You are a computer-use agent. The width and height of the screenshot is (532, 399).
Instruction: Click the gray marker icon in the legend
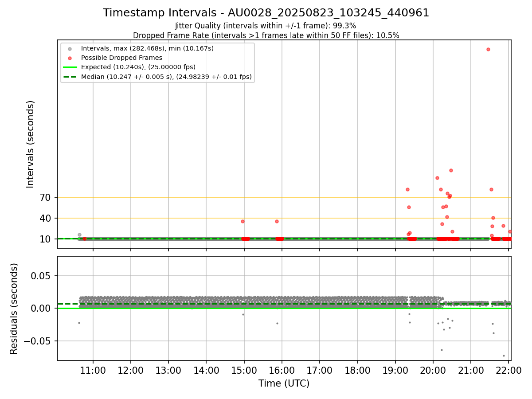70,48
